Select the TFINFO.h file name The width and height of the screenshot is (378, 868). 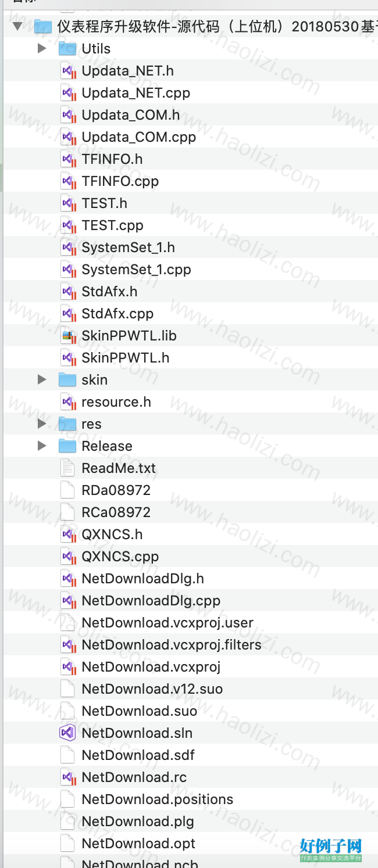point(112,159)
